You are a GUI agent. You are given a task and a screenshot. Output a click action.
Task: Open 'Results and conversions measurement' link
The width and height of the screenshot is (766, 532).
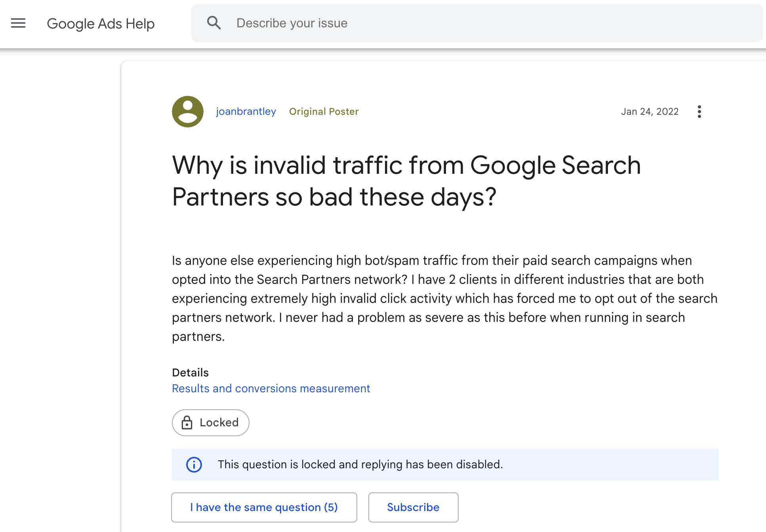pos(271,389)
